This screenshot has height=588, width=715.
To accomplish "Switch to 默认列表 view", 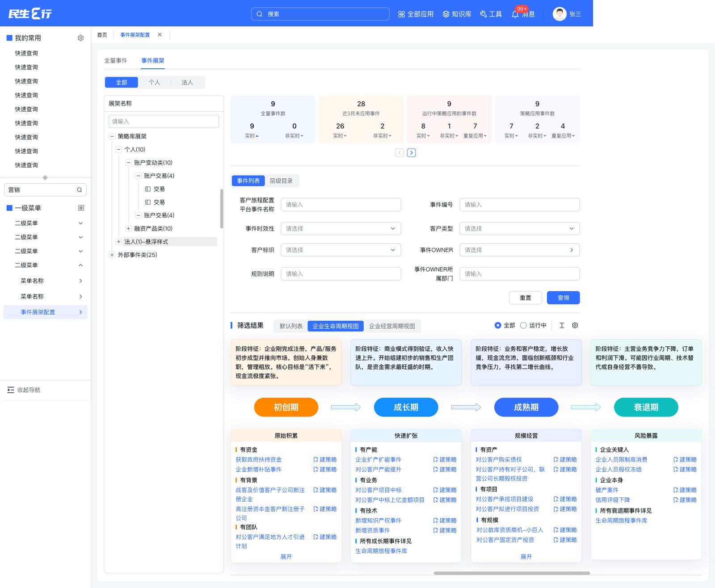I will pyautogui.click(x=291, y=326).
